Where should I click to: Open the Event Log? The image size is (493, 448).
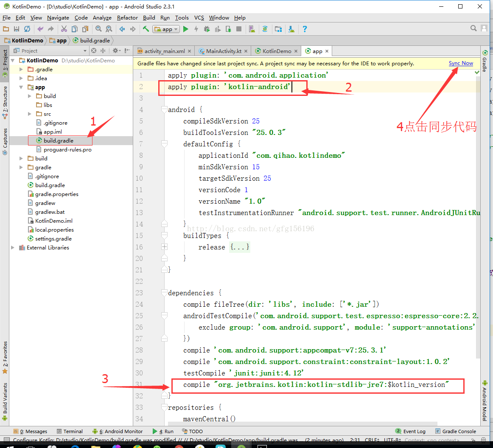point(411,431)
